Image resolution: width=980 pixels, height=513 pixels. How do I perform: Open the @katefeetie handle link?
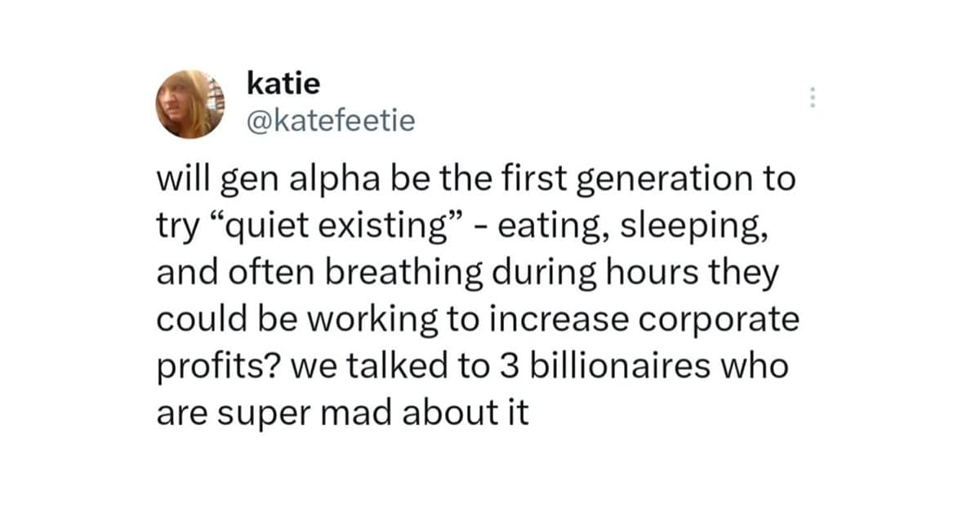coord(330,122)
